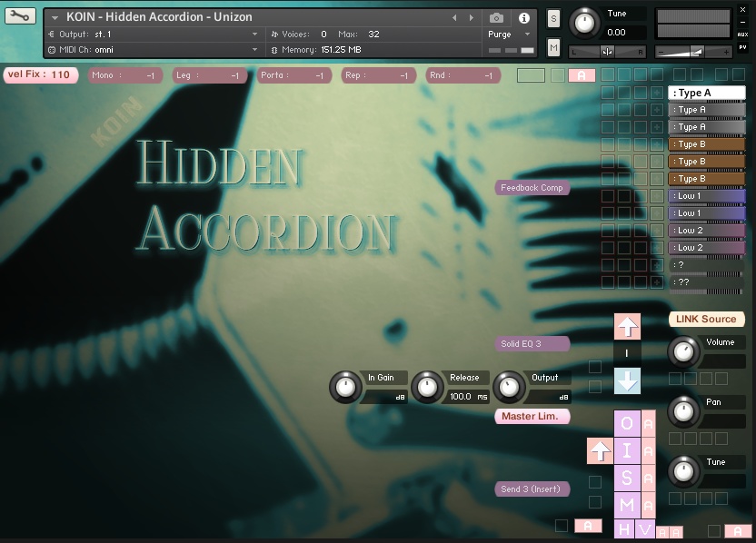Click the camera snapshot icon
The image size is (756, 543).
pos(496,18)
